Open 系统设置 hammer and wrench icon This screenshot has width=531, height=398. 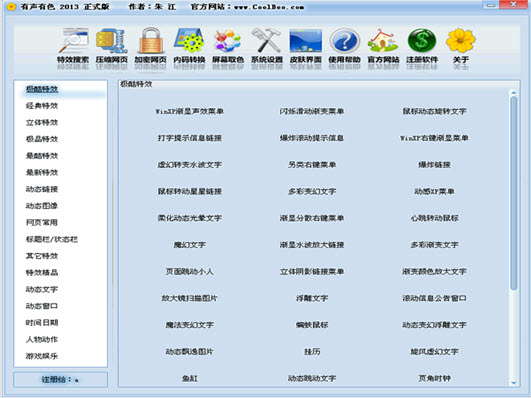pyautogui.click(x=267, y=46)
